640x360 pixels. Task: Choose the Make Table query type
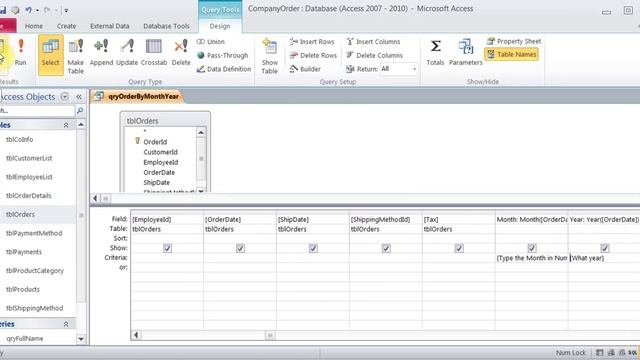76,56
